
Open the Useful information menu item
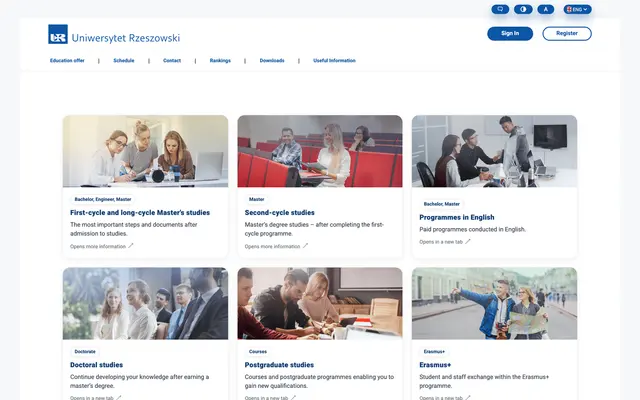point(334,60)
